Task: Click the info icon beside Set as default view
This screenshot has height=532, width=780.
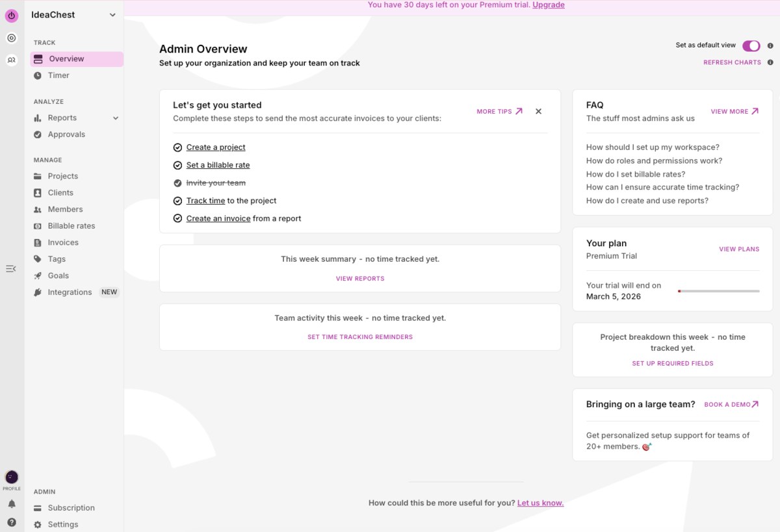Action: (770, 45)
